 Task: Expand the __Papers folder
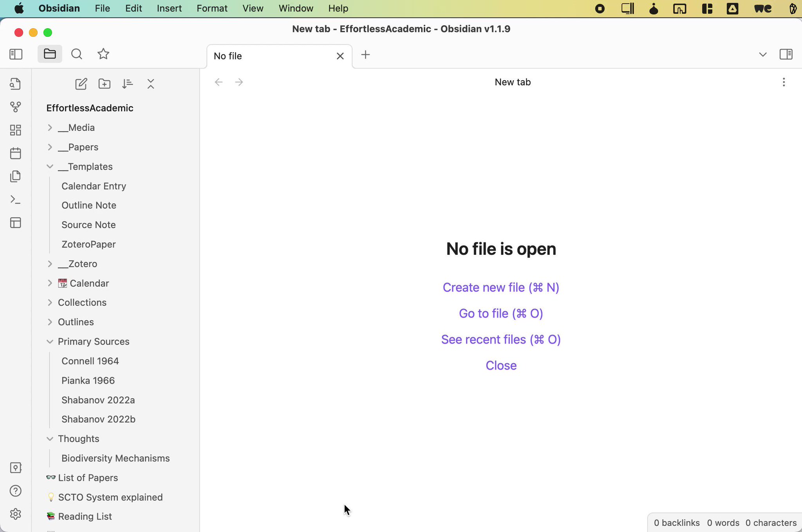point(49,147)
